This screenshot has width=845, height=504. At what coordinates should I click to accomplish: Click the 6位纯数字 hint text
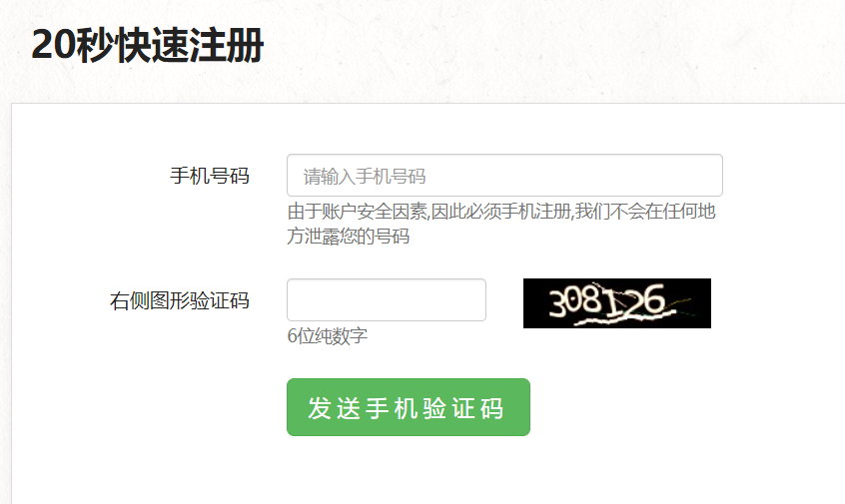pos(328,336)
